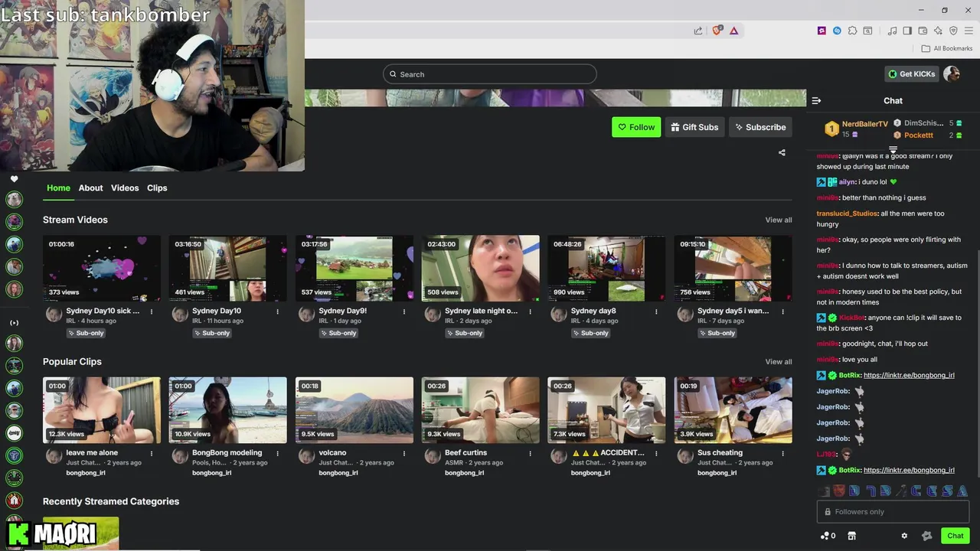Click the Brave Rewards triangle icon

tap(733, 31)
